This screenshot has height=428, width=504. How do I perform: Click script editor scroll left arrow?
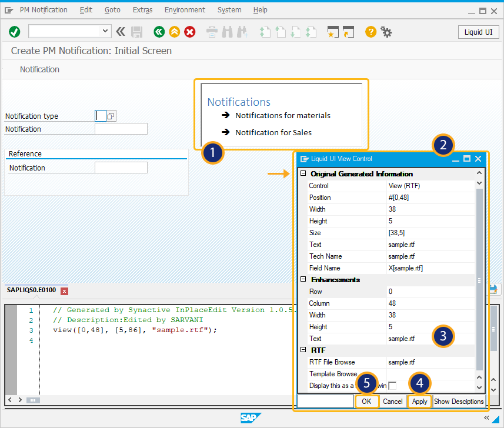(10, 400)
